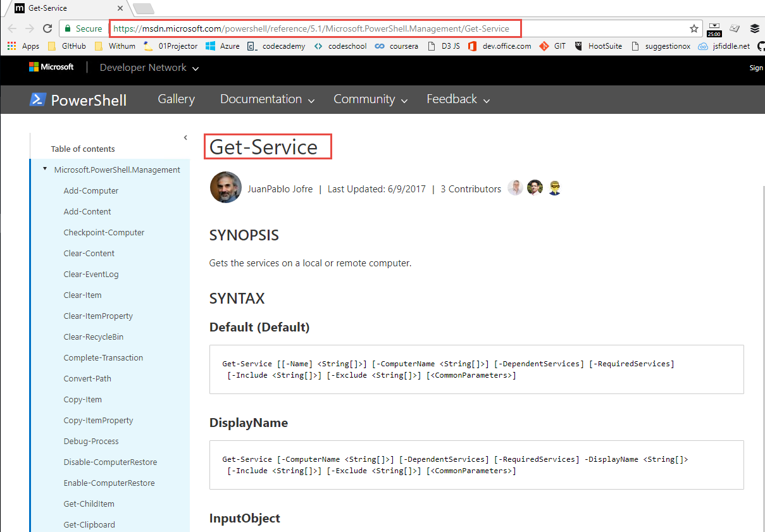This screenshot has width=765, height=532.
Task: Open the 01Projector bookmark
Action: (171, 46)
